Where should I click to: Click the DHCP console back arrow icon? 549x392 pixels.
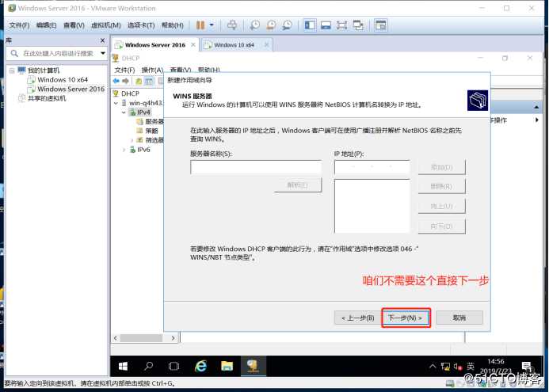coord(116,81)
